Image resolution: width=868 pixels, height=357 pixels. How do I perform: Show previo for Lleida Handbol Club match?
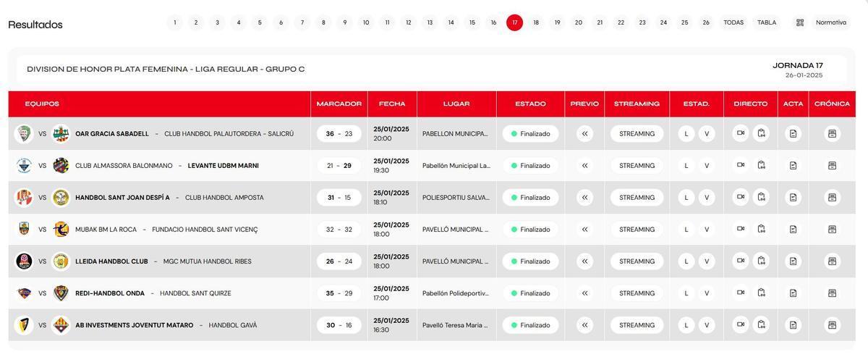(x=584, y=261)
